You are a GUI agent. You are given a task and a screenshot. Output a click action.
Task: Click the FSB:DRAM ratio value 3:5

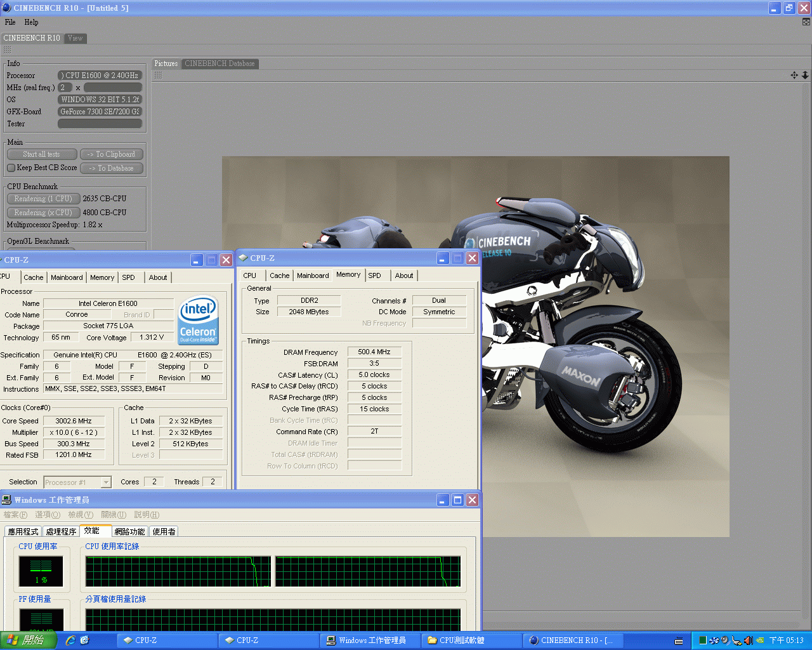point(374,364)
